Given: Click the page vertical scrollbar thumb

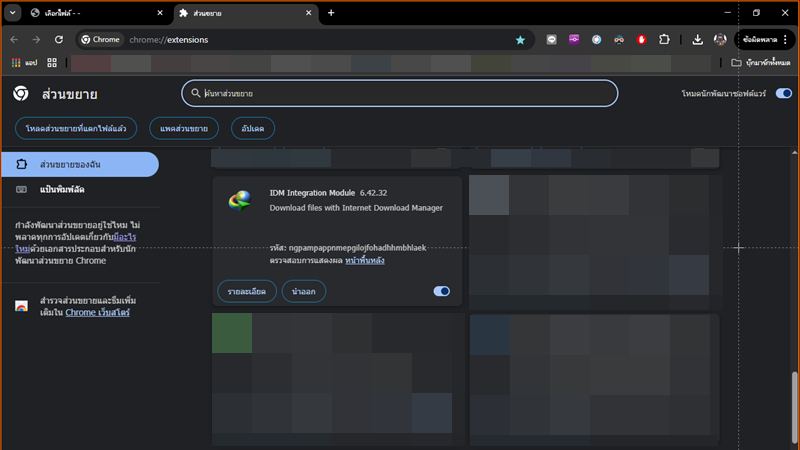Looking at the screenshot, I should tap(794, 407).
